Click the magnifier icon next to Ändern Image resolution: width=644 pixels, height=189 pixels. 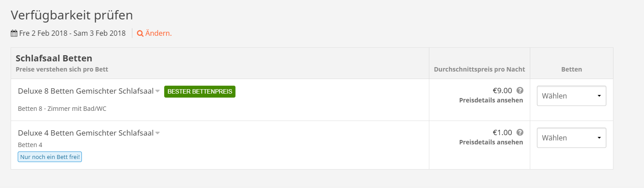pyautogui.click(x=140, y=33)
